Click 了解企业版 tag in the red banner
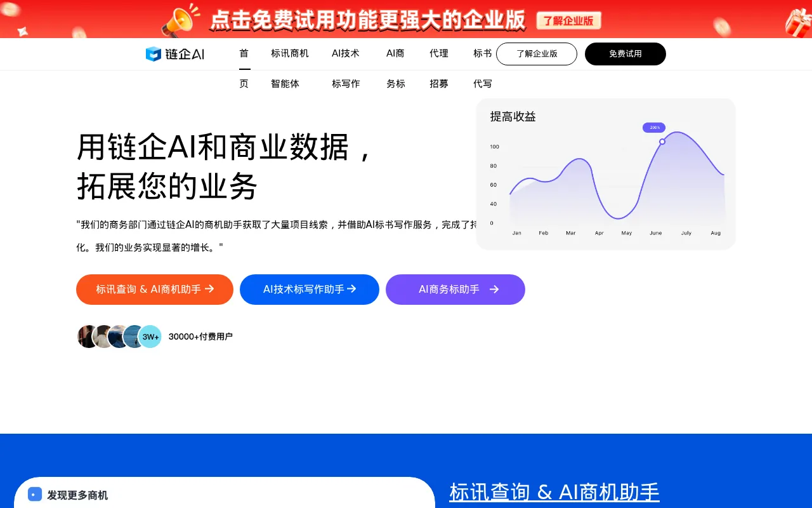This screenshot has height=508, width=812. pyautogui.click(x=569, y=21)
